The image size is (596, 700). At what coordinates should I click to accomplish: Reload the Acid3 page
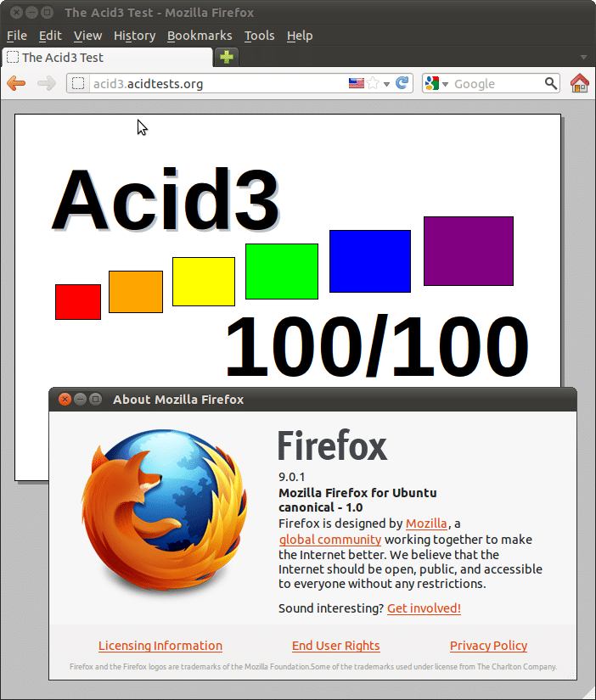(x=402, y=83)
